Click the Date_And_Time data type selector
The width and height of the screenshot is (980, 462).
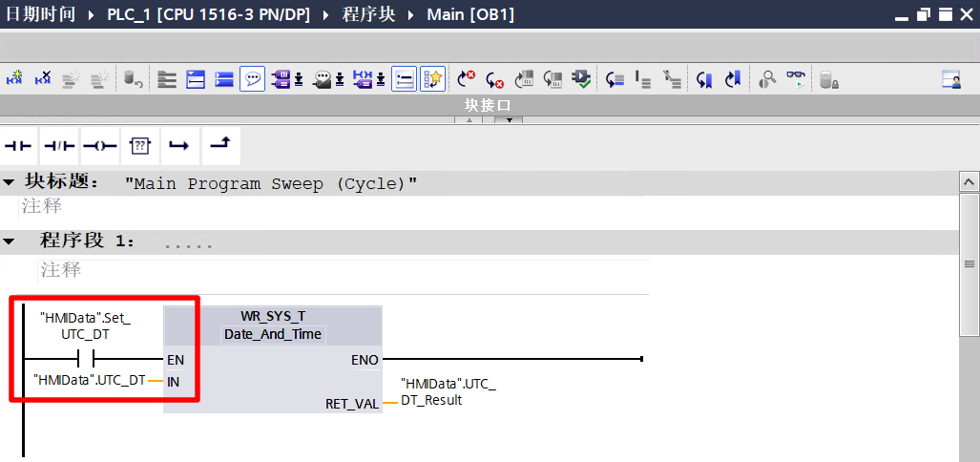point(273,334)
